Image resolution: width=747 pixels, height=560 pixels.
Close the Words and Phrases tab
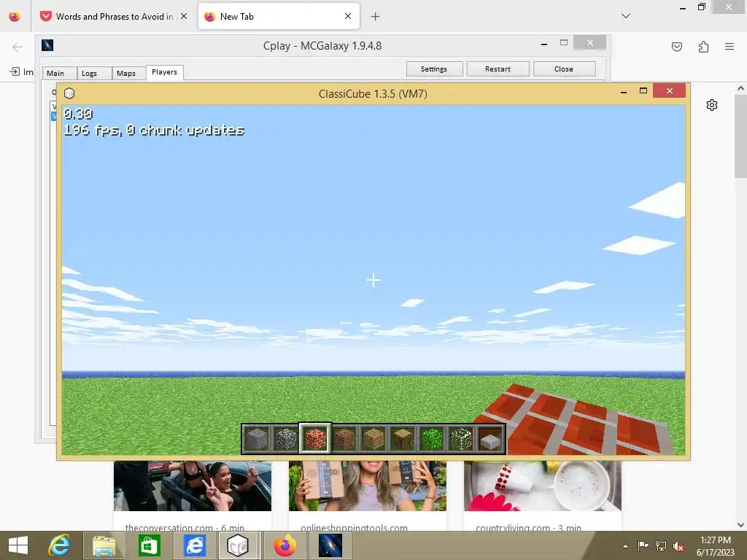[x=184, y=16]
